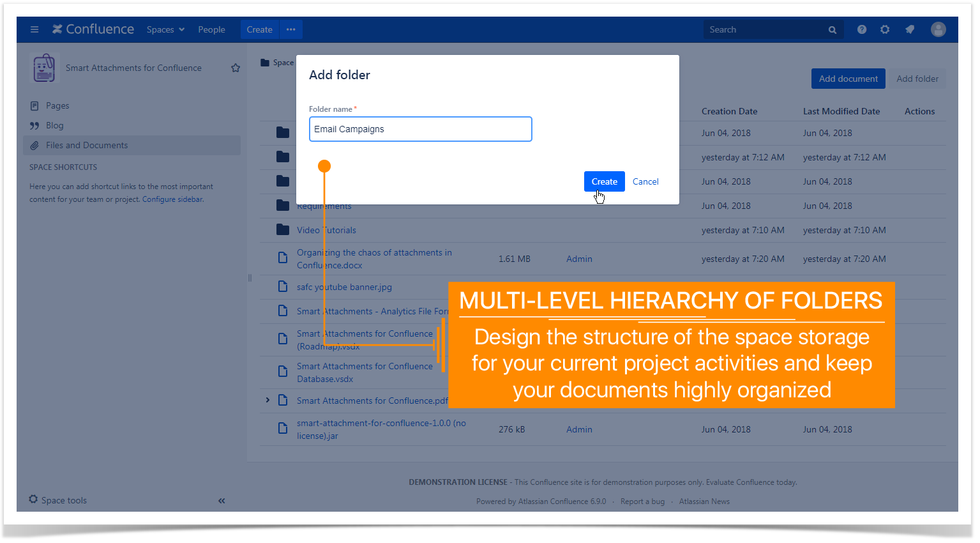Star the Smart Attachments space as favorite
Viewport: 980px width, 543px height.
point(236,68)
